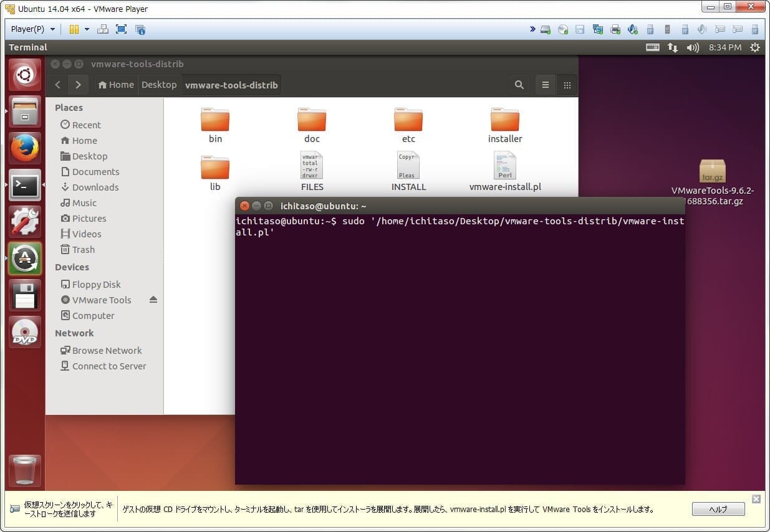Toggle the sound volume indicator
Image resolution: width=770 pixels, height=532 pixels.
(692, 47)
